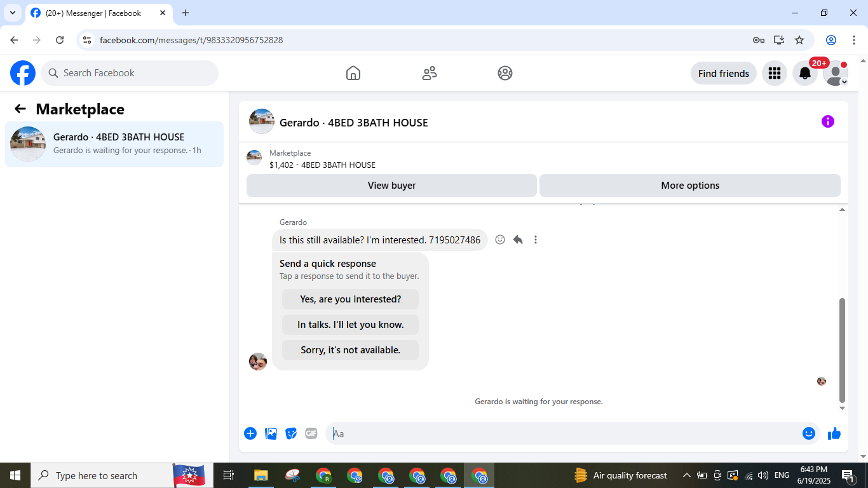Send quick response "In talks. I'll let you know."
The width and height of the screenshot is (868, 488).
tap(351, 325)
